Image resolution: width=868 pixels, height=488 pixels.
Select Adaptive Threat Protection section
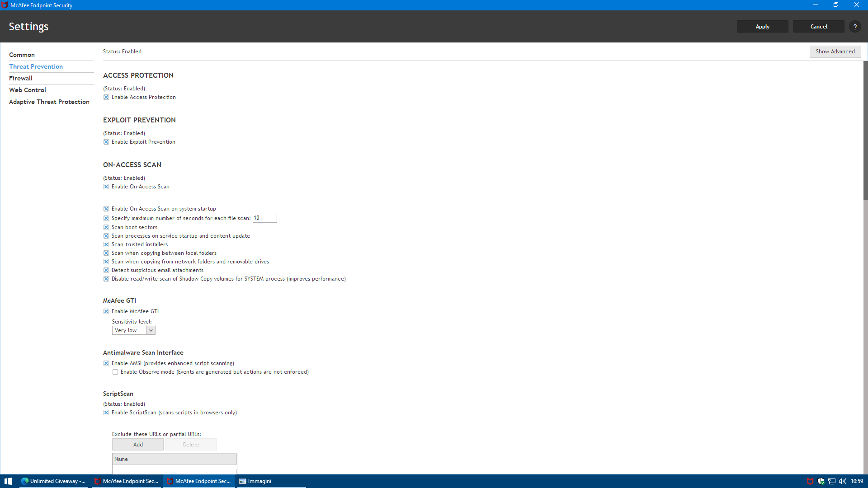pyautogui.click(x=49, y=102)
